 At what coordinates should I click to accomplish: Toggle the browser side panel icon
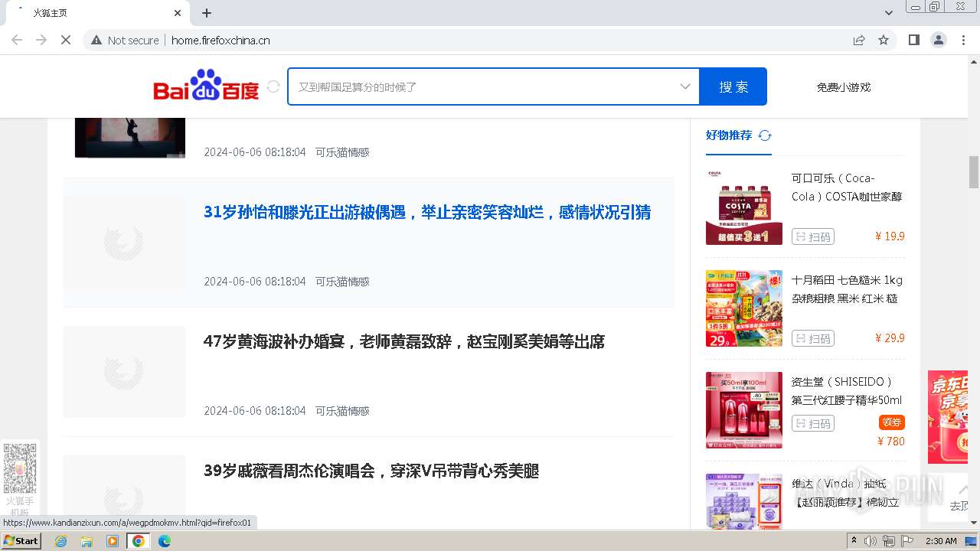pyautogui.click(x=913, y=40)
